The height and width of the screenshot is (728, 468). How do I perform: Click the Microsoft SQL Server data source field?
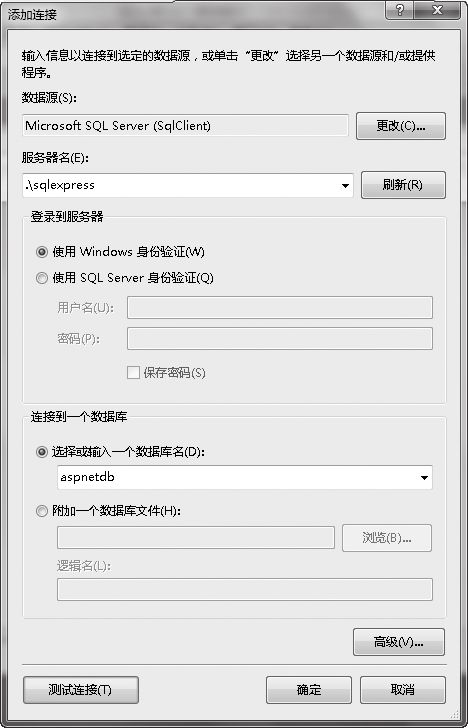[185, 126]
